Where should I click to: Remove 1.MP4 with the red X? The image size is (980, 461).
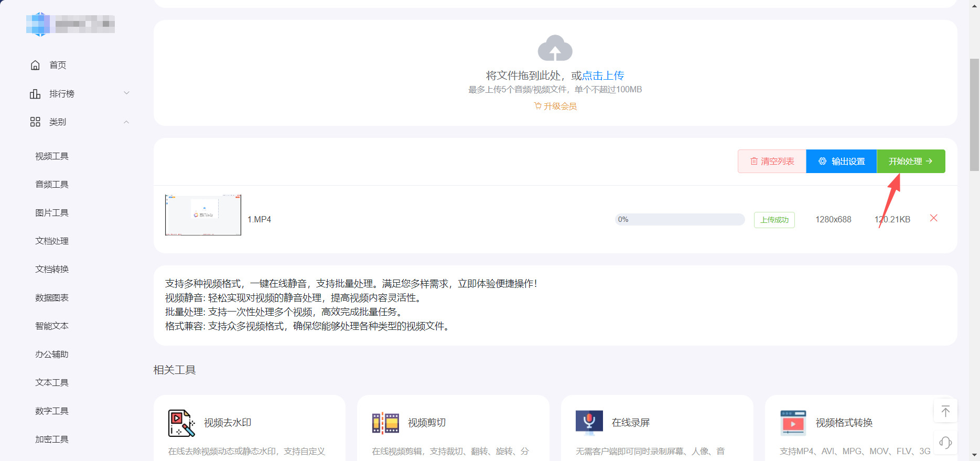tap(933, 218)
